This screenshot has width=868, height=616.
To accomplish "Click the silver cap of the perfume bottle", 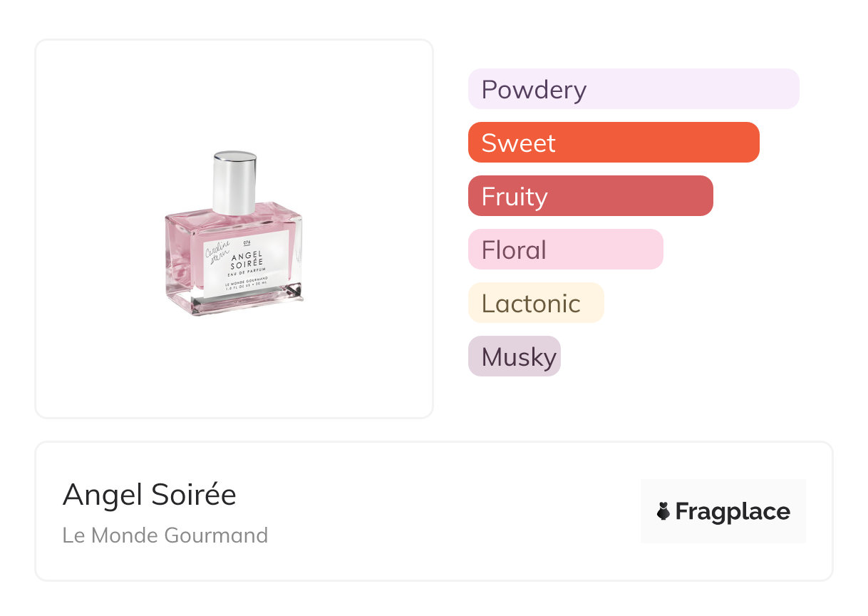I will click(234, 182).
